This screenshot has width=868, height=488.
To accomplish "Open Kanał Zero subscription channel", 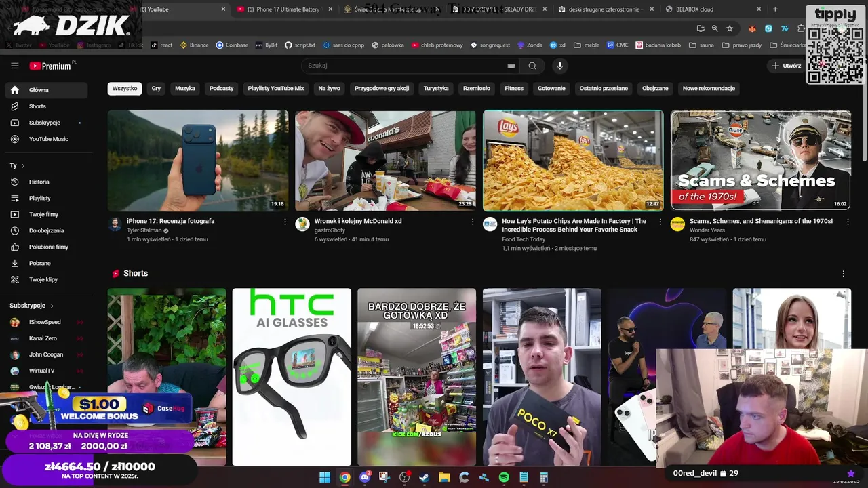I will (x=46, y=338).
